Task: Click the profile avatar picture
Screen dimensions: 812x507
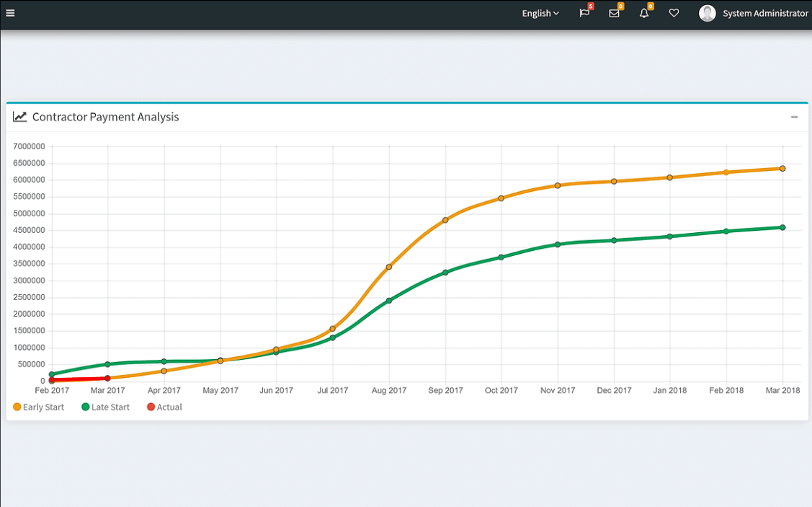Action: [x=707, y=12]
